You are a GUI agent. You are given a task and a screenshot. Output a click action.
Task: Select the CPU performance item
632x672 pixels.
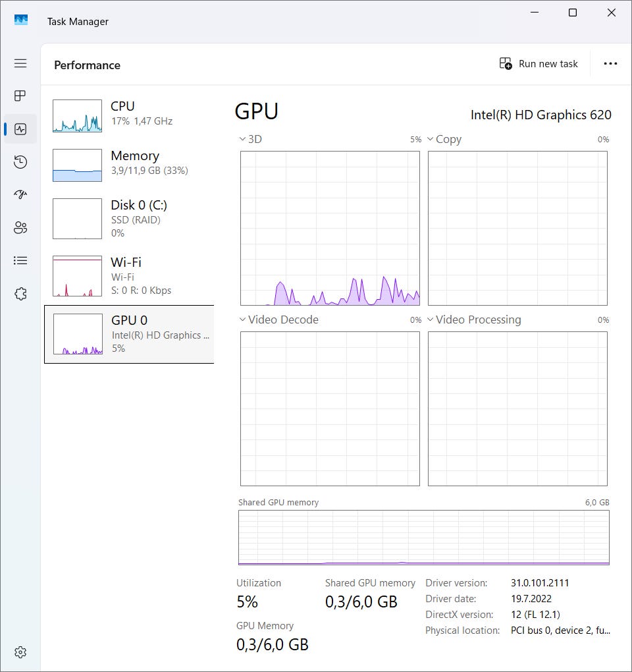pyautogui.click(x=129, y=116)
